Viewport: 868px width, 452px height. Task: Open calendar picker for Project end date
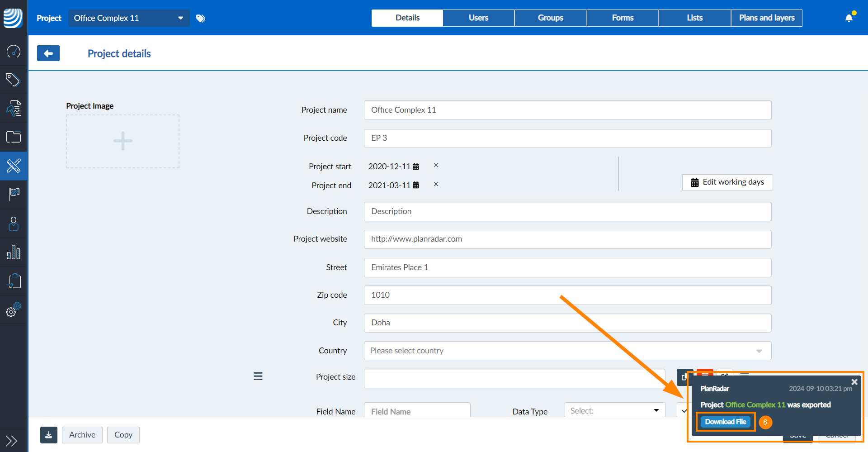[x=416, y=185]
